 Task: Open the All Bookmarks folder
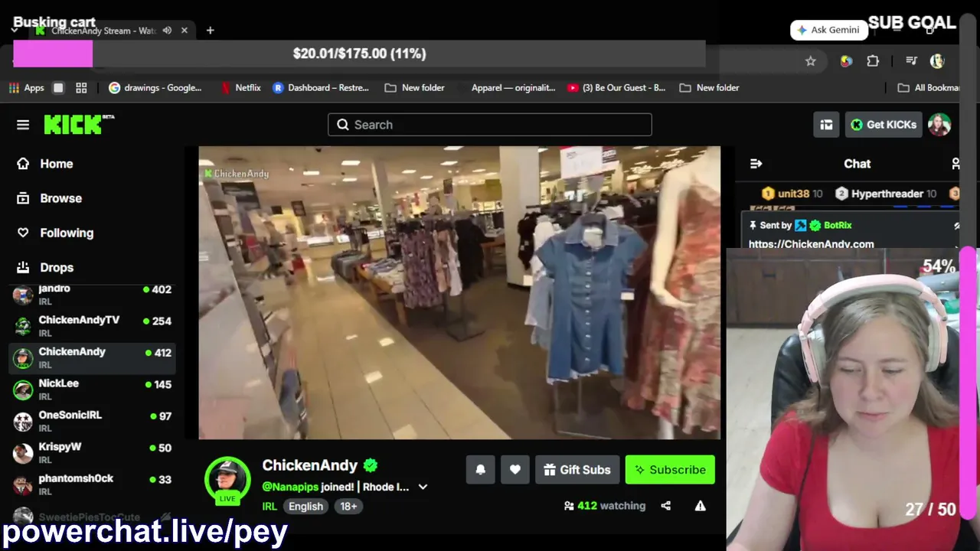(928, 88)
